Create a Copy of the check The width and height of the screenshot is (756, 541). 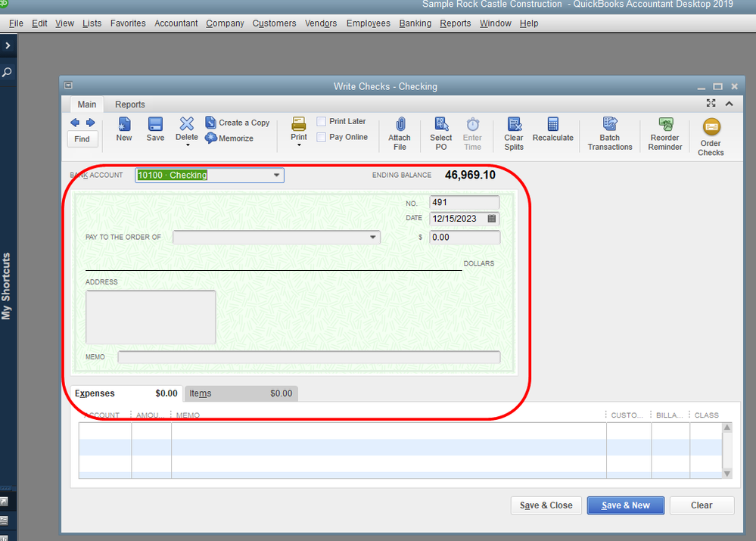click(237, 123)
